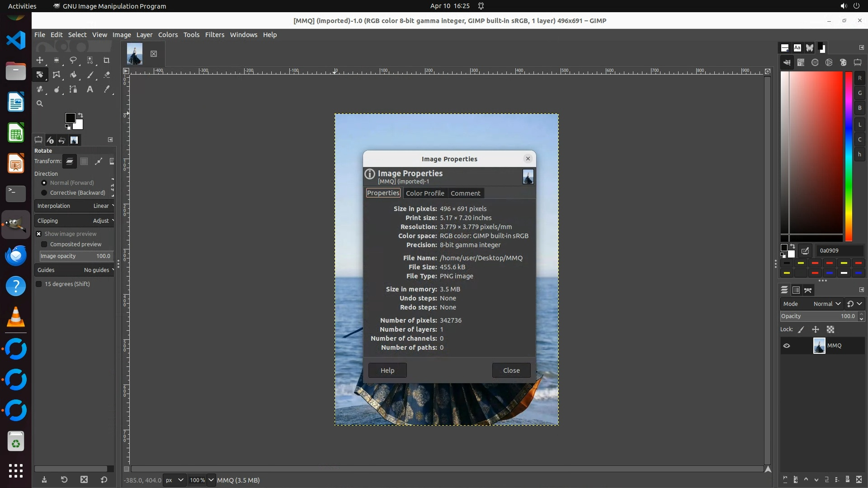Image resolution: width=868 pixels, height=488 pixels.
Task: Hide the MMQ layer with eye icon
Action: [787, 346]
